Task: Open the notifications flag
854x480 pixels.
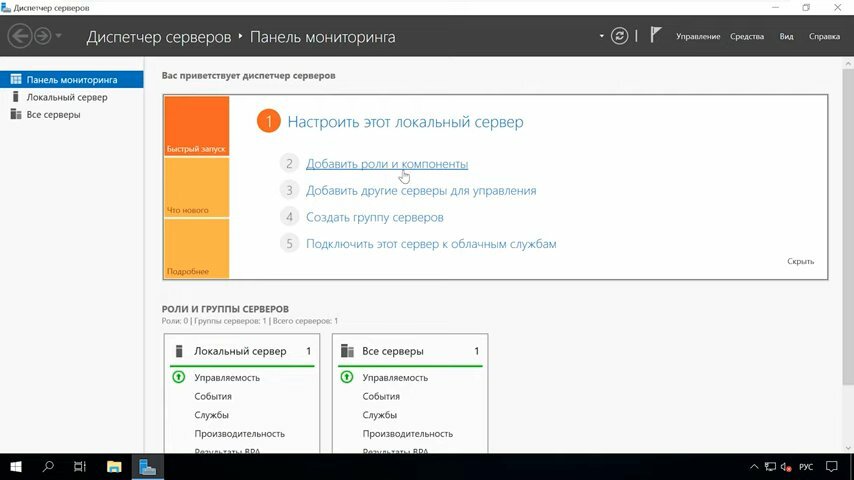Action: pos(656,35)
